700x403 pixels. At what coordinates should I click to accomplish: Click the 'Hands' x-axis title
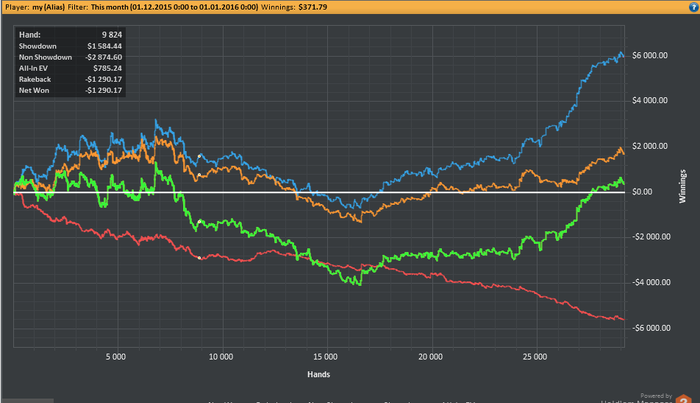point(319,374)
